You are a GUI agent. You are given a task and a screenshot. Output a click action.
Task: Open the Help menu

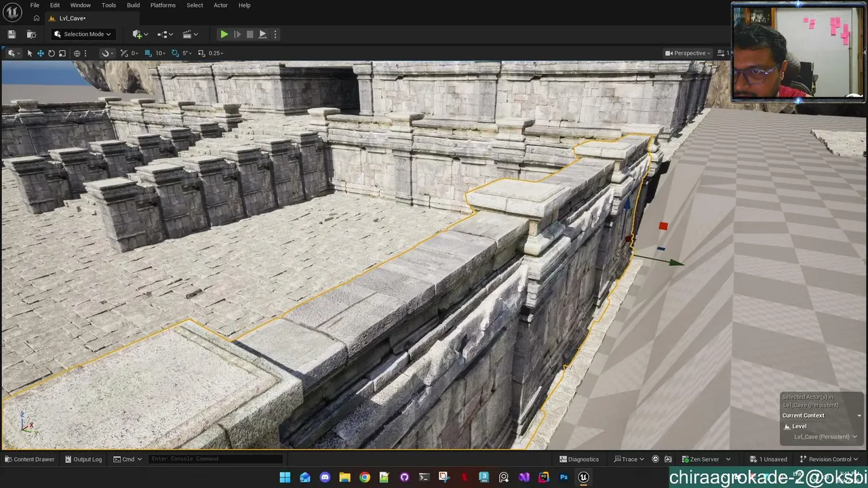click(x=244, y=5)
